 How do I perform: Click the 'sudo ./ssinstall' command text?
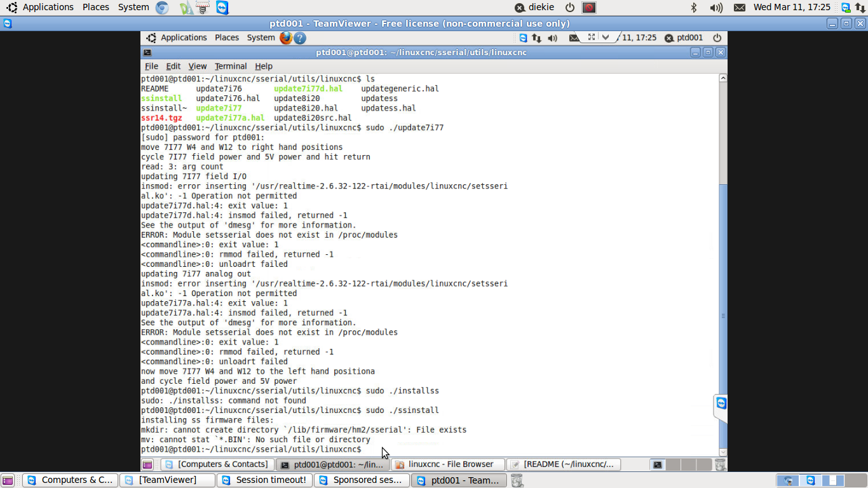point(402,410)
